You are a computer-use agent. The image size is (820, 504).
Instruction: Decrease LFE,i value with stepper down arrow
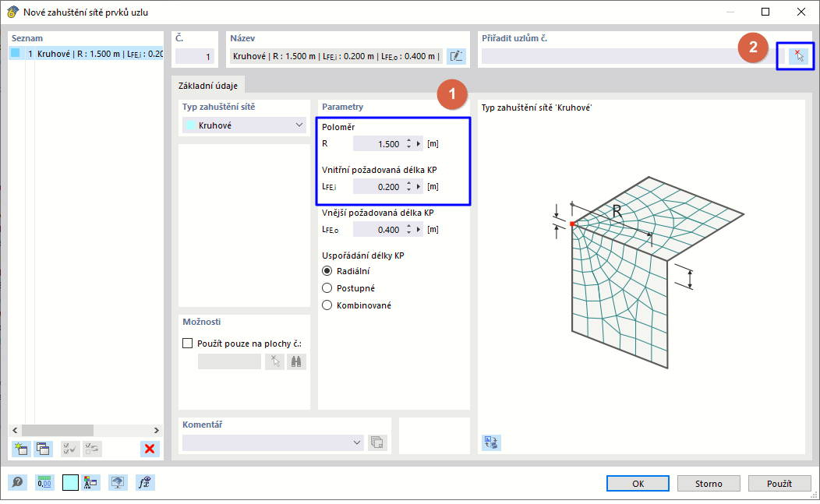pyautogui.click(x=409, y=190)
